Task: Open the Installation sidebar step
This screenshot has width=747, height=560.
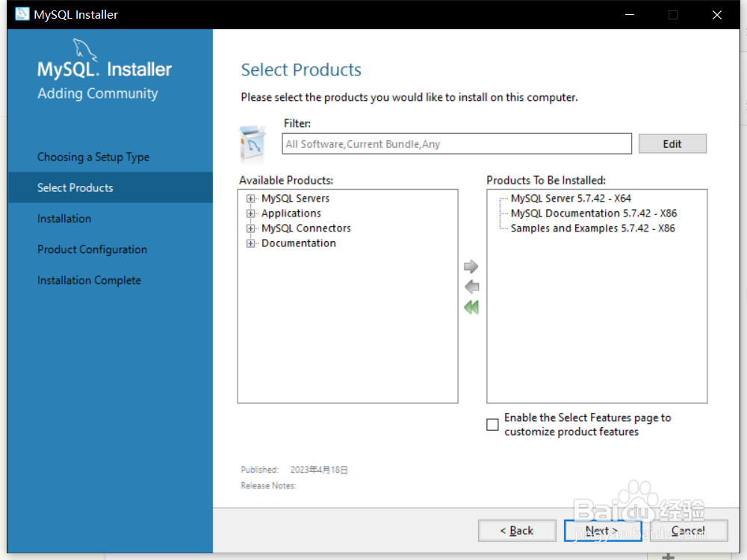Action: [x=64, y=219]
